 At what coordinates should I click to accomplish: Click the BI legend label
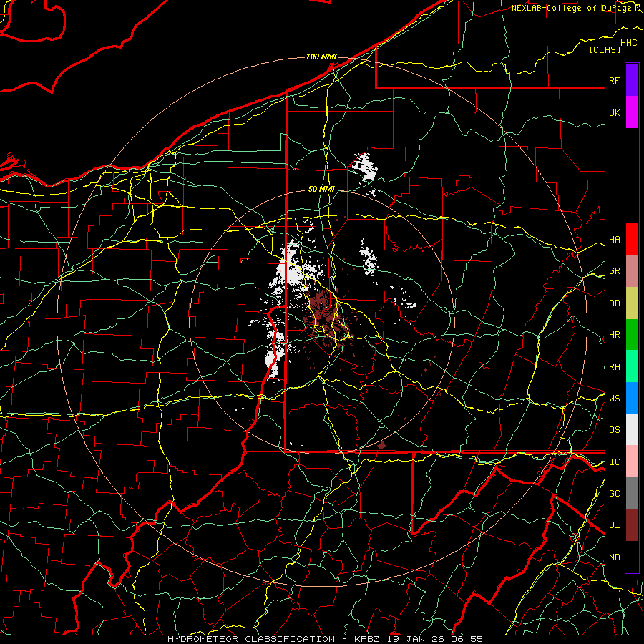(615, 525)
